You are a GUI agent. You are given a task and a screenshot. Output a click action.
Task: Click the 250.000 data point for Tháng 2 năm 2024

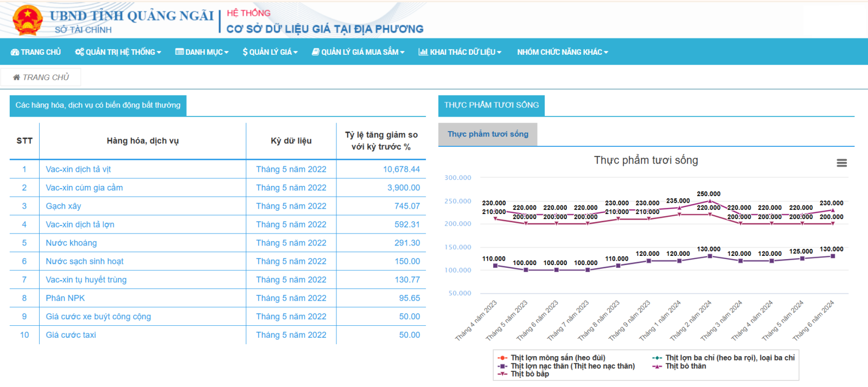coord(710,201)
